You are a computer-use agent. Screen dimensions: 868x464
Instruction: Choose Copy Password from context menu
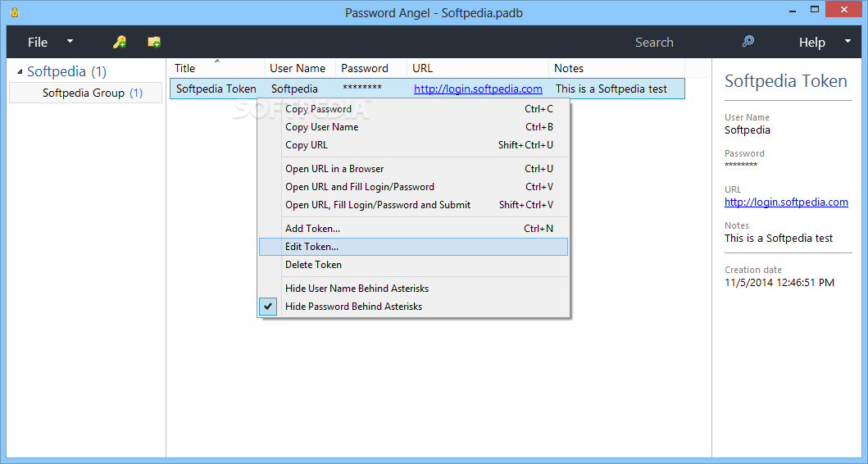click(414, 109)
